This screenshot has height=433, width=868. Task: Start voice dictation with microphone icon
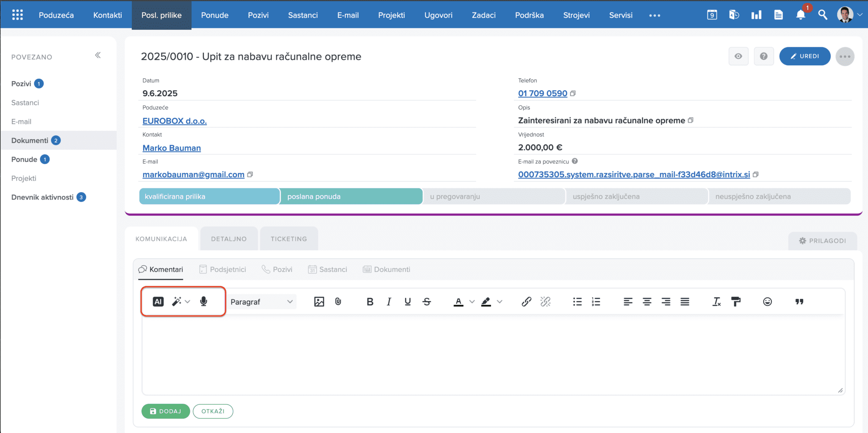tap(203, 302)
